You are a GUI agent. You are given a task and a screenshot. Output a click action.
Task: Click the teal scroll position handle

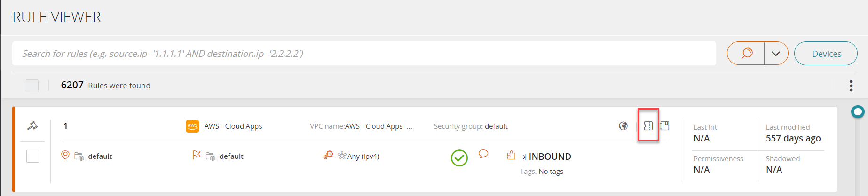click(858, 112)
